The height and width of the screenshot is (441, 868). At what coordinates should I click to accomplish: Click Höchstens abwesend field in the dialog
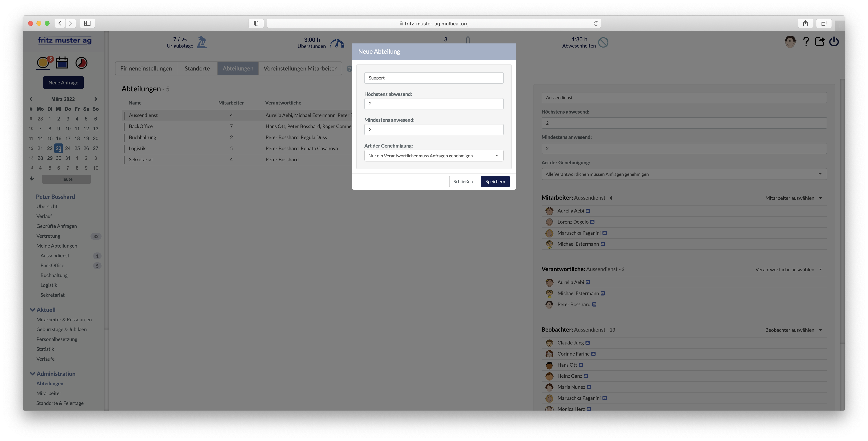[434, 103]
